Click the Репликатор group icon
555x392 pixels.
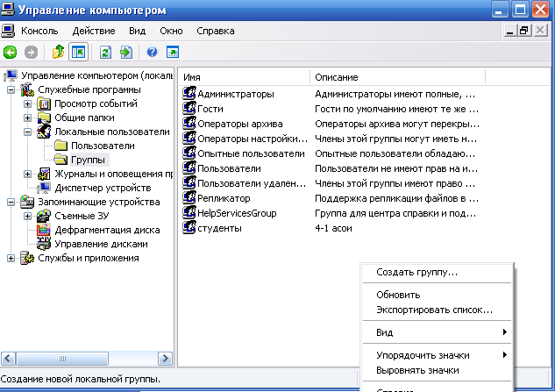point(189,198)
